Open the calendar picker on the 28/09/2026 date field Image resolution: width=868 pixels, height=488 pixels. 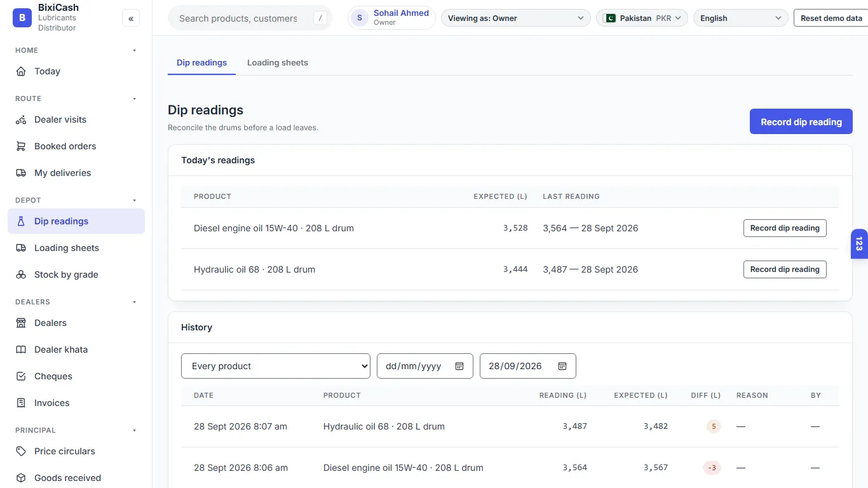[562, 366]
